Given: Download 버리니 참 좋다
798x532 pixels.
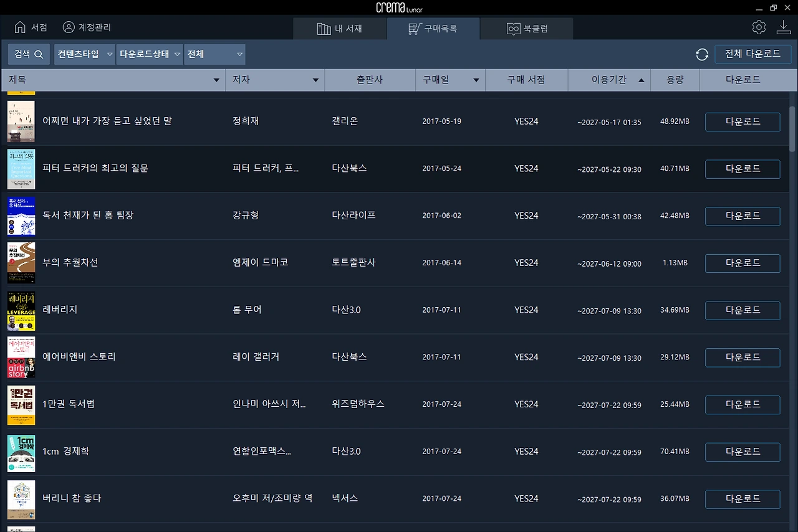Looking at the screenshot, I should (743, 498).
